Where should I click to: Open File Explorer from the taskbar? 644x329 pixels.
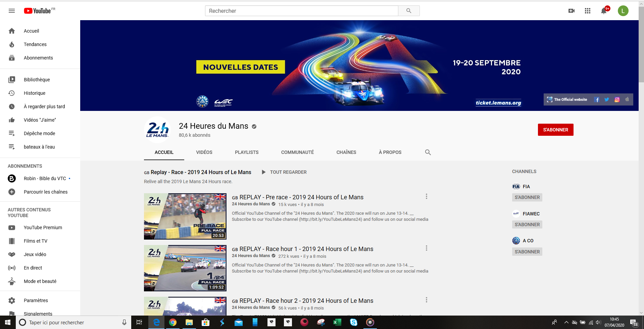pyautogui.click(x=189, y=322)
